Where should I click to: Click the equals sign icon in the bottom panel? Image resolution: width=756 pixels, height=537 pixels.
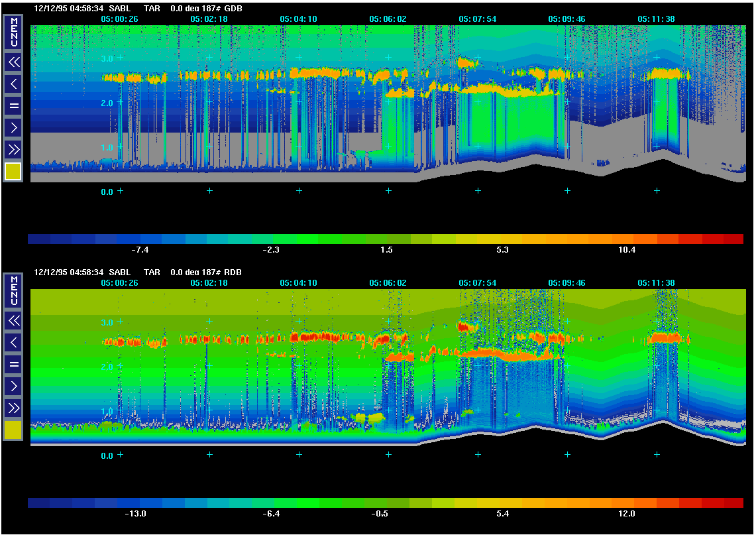pyautogui.click(x=13, y=364)
